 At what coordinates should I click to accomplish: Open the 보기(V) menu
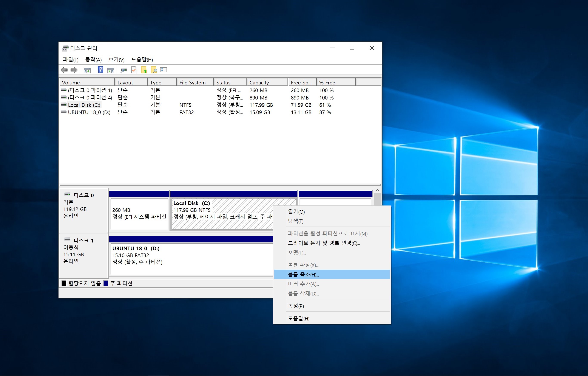[116, 60]
